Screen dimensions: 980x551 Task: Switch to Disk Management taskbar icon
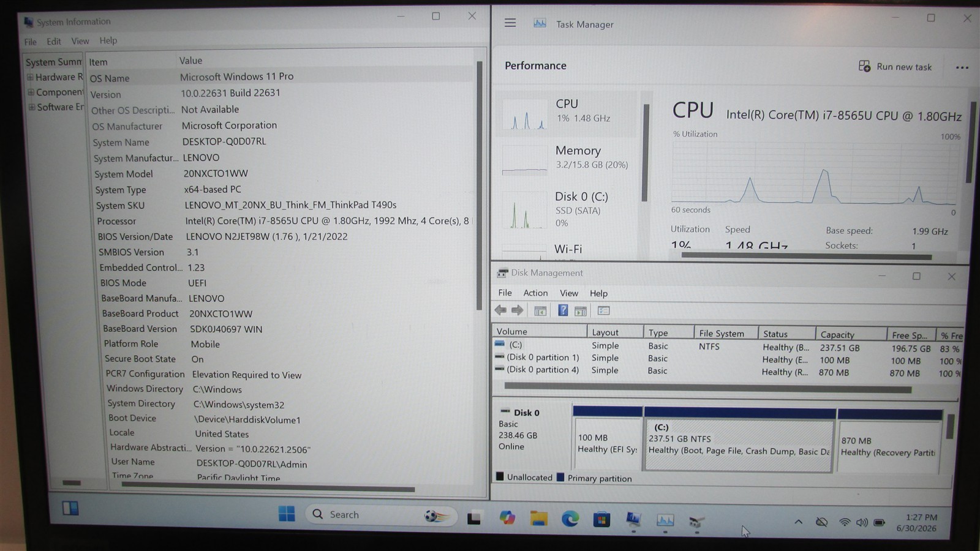click(696, 522)
